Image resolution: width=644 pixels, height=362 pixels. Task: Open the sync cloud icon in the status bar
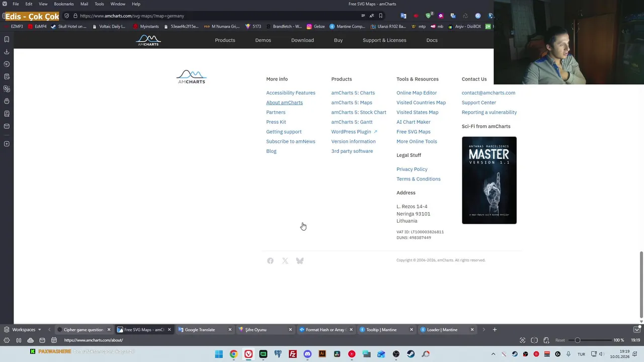click(31, 340)
